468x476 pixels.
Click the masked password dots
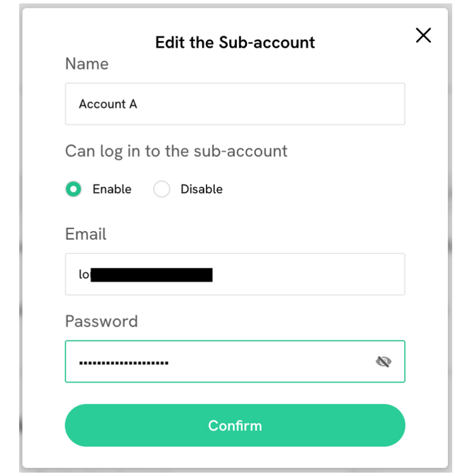pos(123,362)
